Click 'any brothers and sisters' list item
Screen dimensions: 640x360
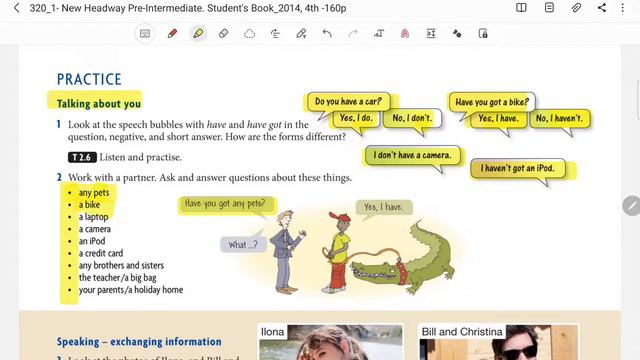point(121,265)
